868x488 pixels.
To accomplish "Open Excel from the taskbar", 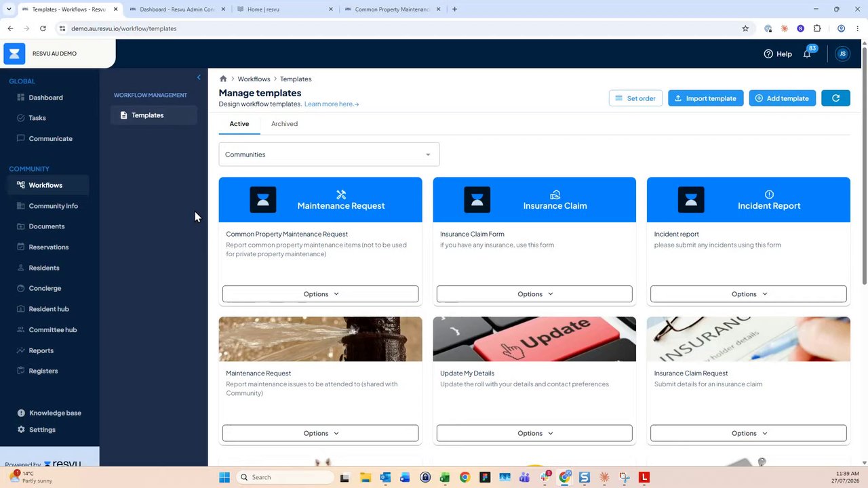I will coord(445,477).
